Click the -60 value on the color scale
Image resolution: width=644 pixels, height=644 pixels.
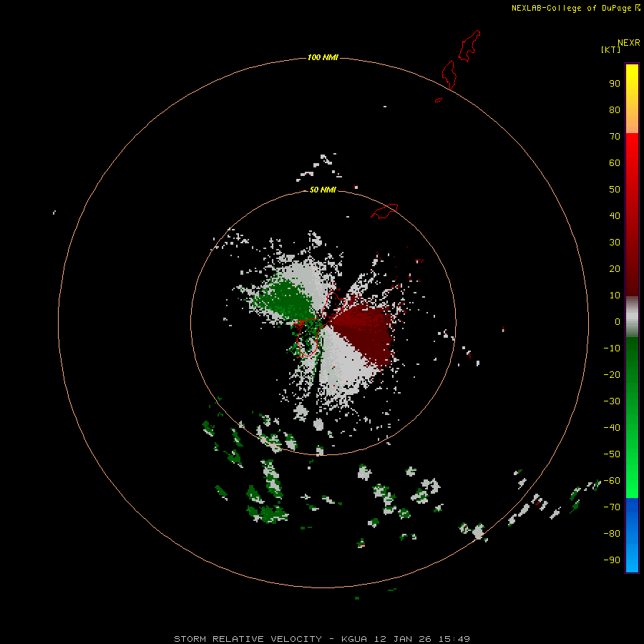(612, 481)
